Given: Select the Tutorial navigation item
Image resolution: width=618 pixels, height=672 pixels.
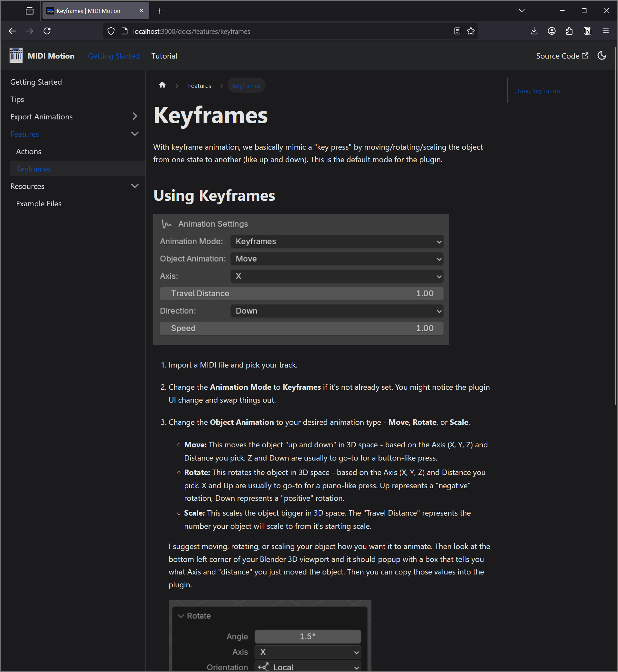Looking at the screenshot, I should tap(164, 55).
